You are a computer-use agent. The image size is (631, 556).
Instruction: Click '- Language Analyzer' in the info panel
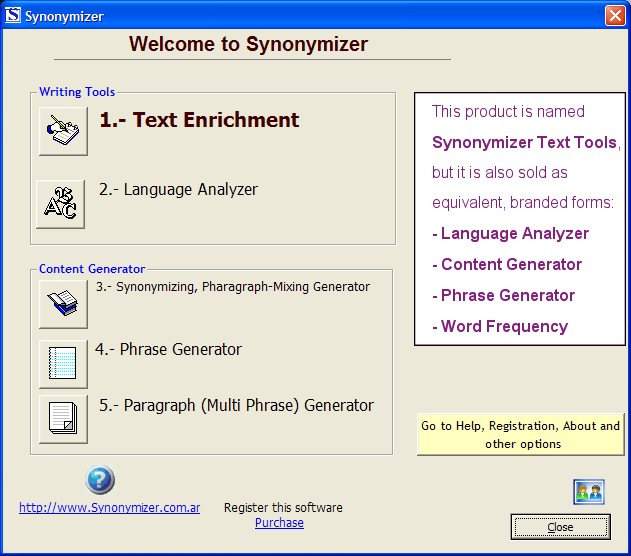(510, 233)
